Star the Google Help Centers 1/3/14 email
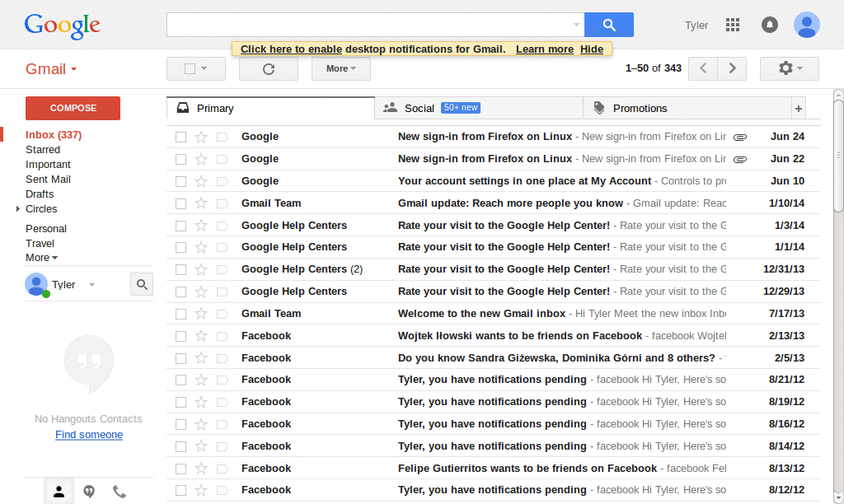Screen dimensions: 844x504 [x=201, y=226]
